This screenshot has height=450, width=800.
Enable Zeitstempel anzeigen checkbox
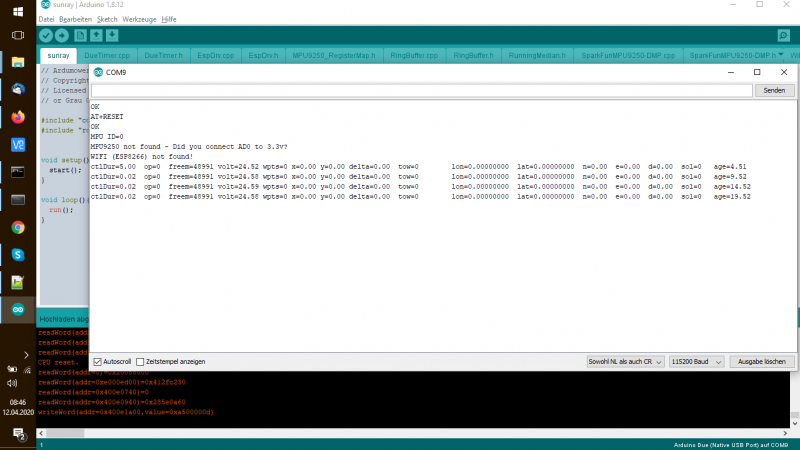coord(140,362)
